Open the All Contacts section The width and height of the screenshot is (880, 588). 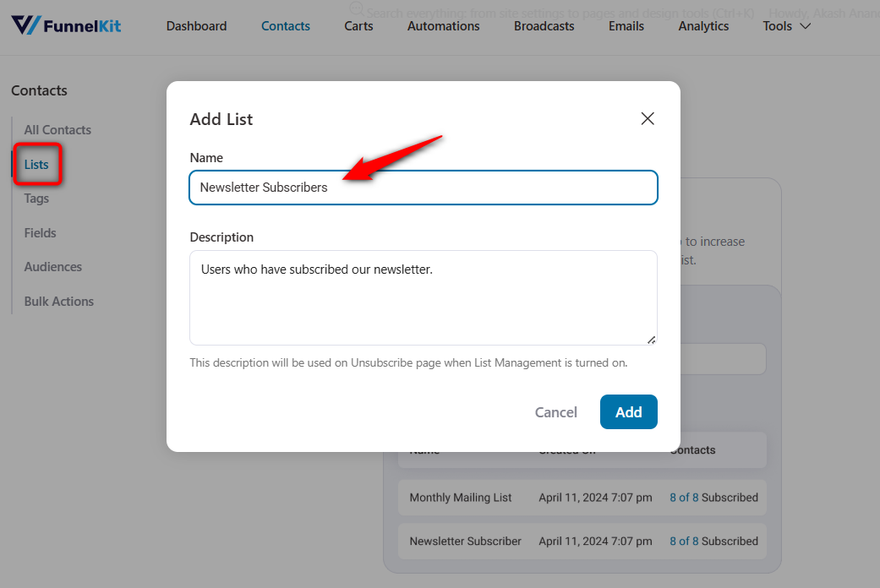click(x=57, y=129)
